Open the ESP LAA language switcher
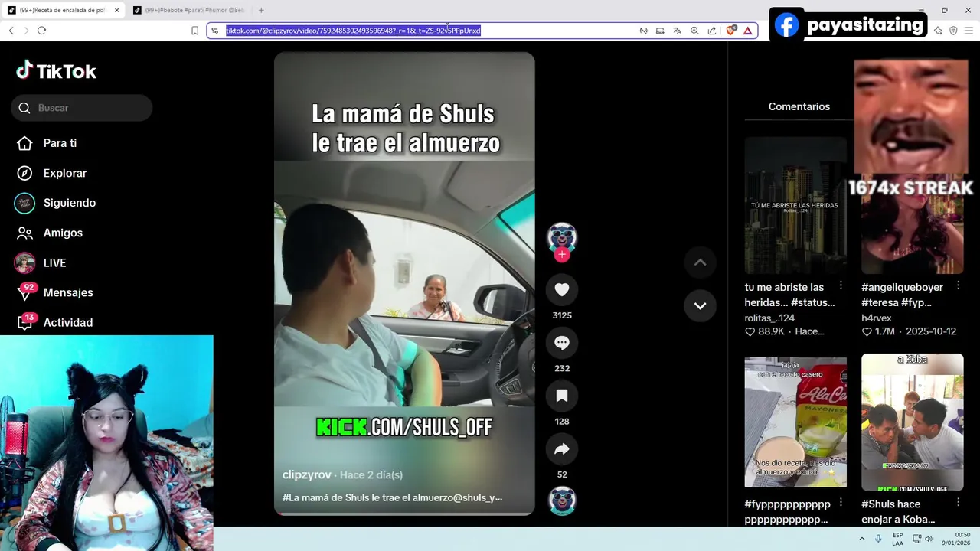Image resolution: width=980 pixels, height=551 pixels. coord(897,539)
